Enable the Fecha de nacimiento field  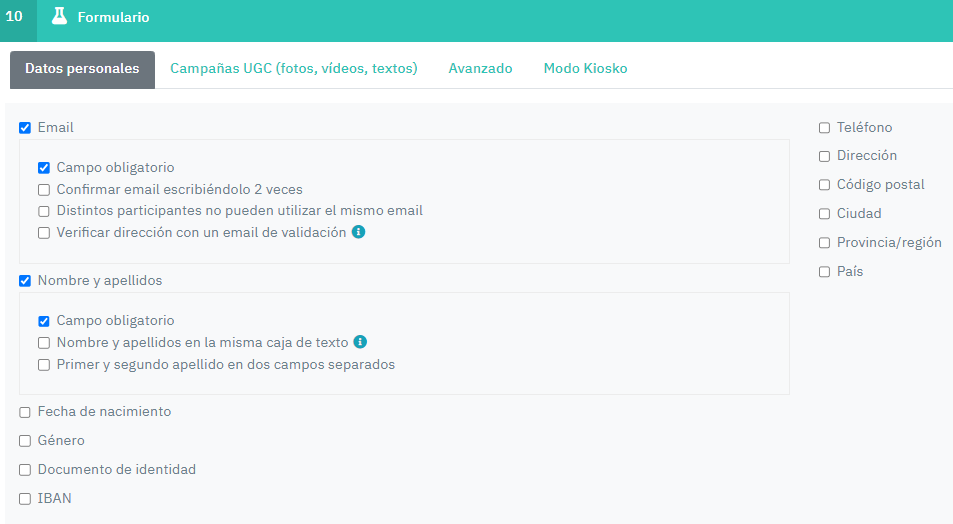click(x=25, y=412)
